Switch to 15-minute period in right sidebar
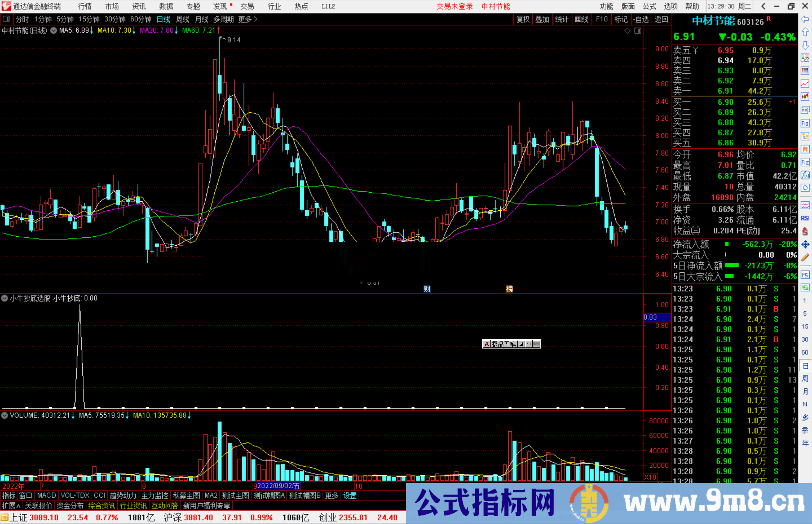Viewport: 812px width, 524px height. pyautogui.click(x=805, y=326)
